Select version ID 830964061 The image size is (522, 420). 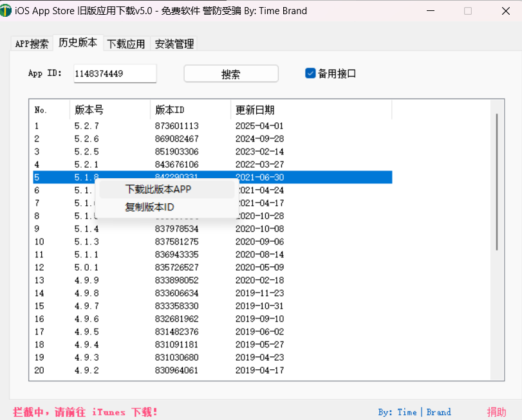click(x=177, y=370)
